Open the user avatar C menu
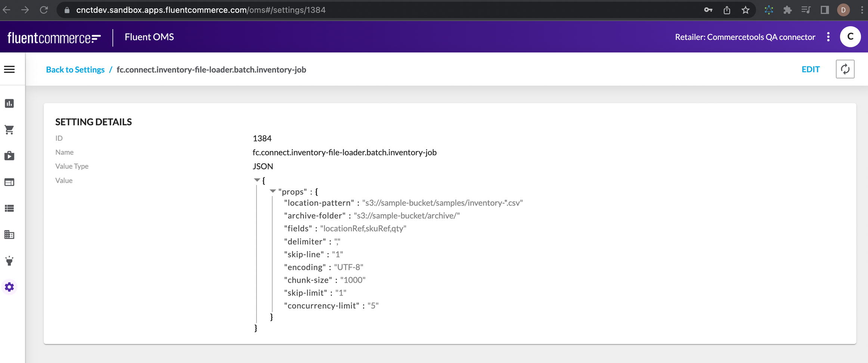Viewport: 868px width, 363px height. coord(850,37)
